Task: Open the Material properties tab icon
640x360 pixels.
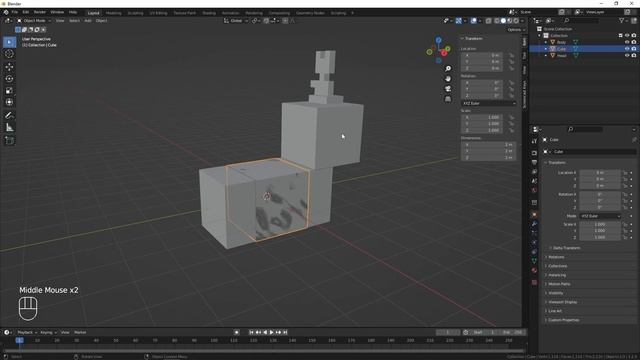Action: pyautogui.click(x=534, y=270)
